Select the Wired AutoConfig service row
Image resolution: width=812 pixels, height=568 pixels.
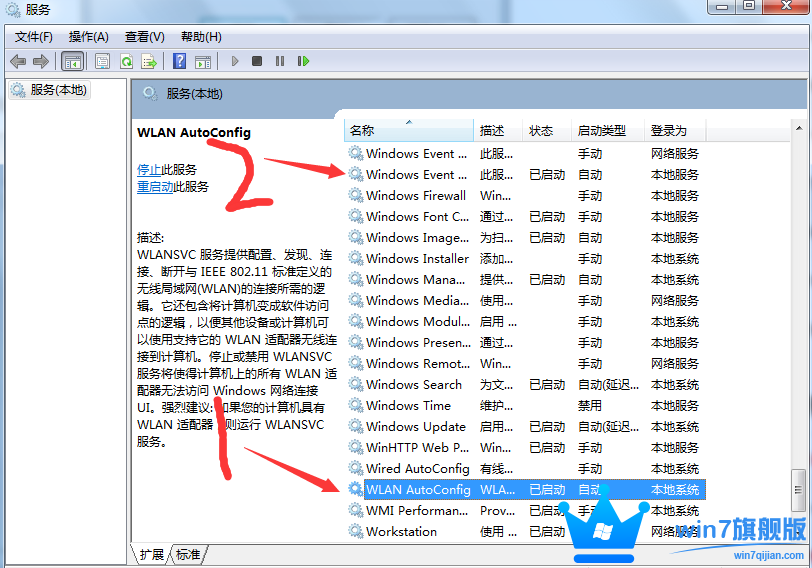[526, 469]
